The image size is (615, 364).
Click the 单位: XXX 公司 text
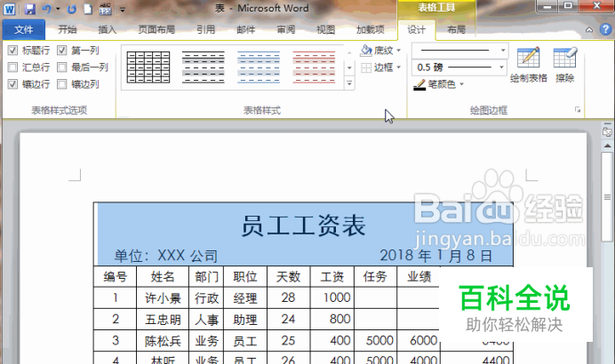coord(166,256)
